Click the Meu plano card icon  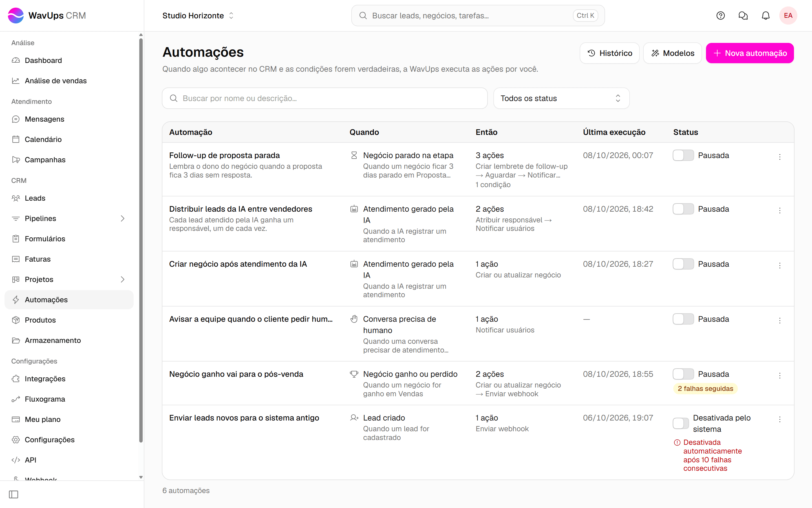tap(16, 419)
